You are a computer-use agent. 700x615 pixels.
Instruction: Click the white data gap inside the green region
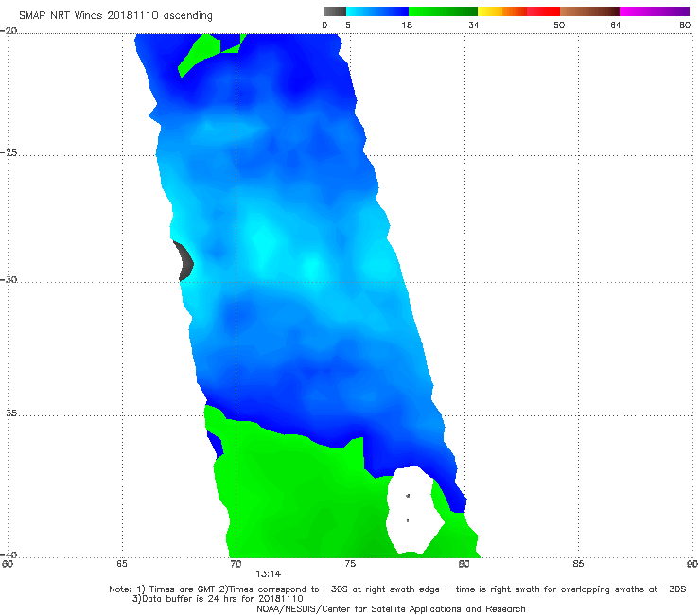tap(413, 509)
